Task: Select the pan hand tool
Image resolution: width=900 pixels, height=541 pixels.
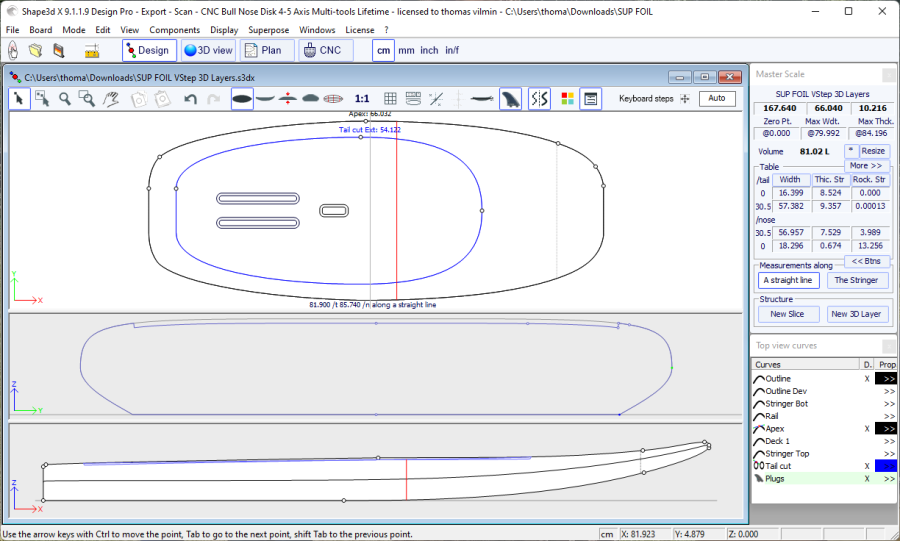Action: click(x=112, y=98)
